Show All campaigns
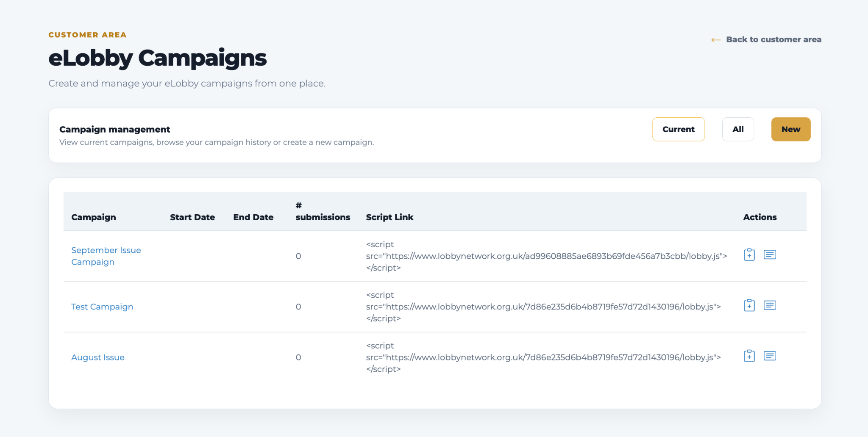The image size is (868, 437). click(x=738, y=129)
